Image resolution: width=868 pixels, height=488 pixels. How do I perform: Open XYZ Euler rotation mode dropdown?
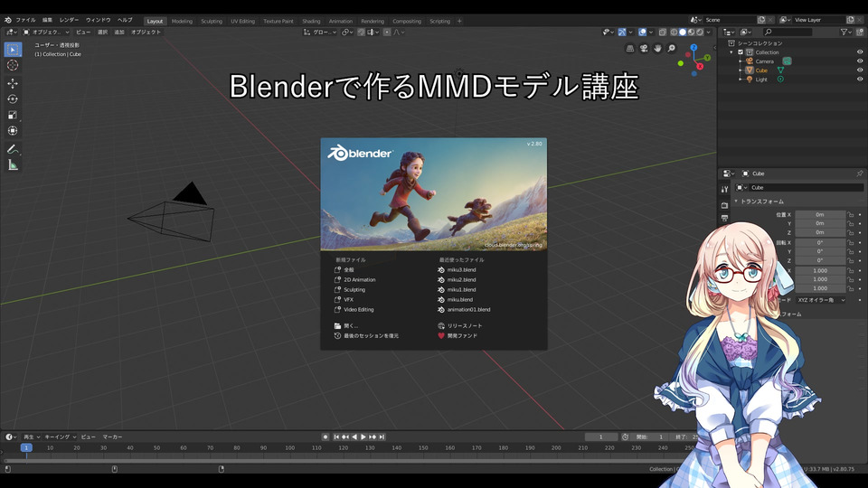[821, 300]
